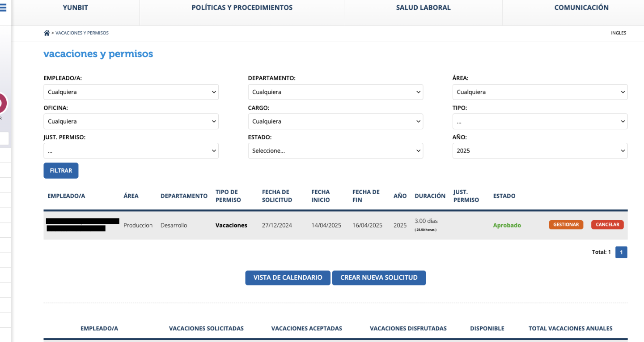Open the Empleado/a dropdown
The height and width of the screenshot is (342, 644).
[131, 92]
